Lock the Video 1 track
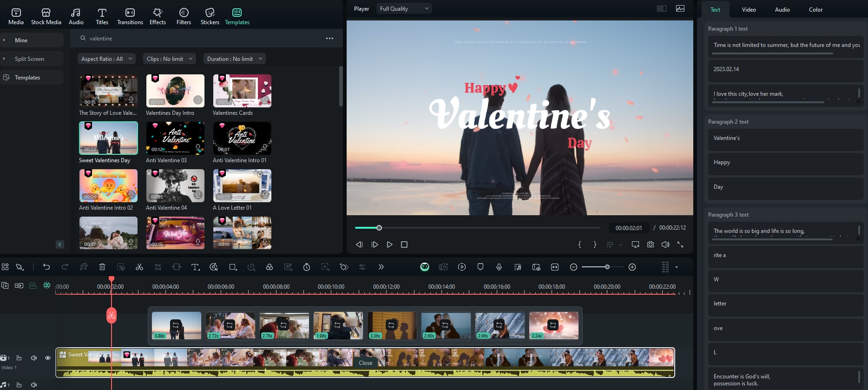Screen dimensions: 868x390 [19, 358]
